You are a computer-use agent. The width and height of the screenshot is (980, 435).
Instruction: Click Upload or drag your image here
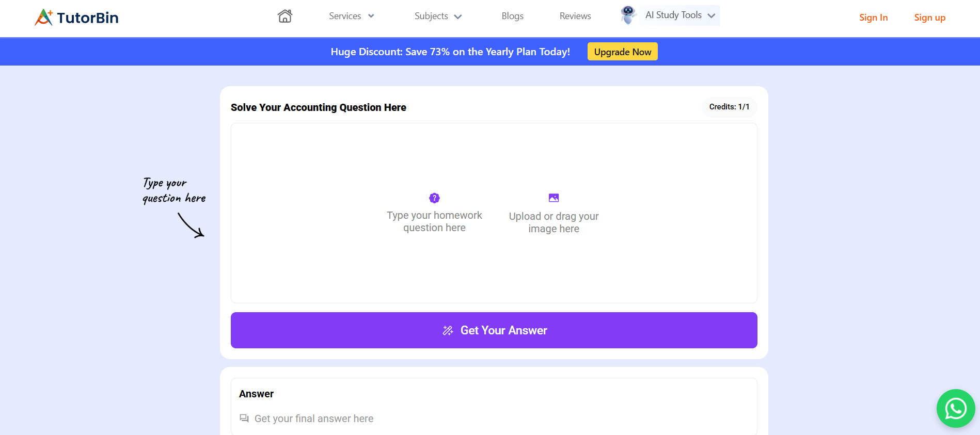click(554, 222)
